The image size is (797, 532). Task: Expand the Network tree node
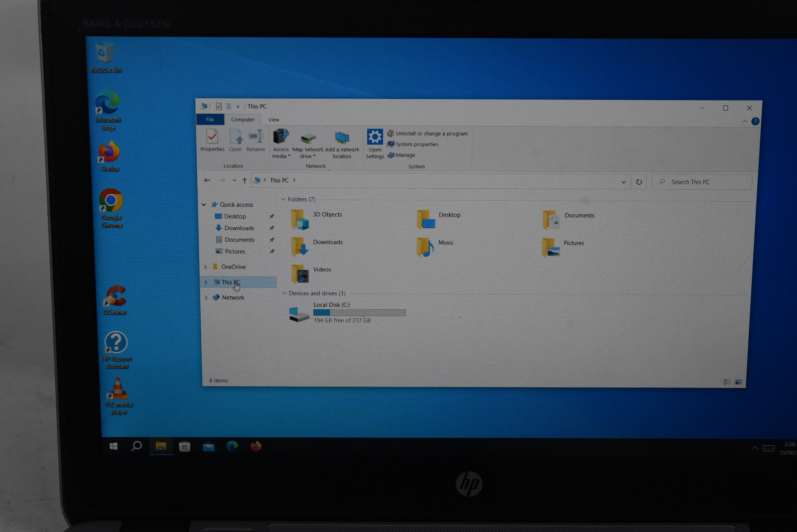(x=206, y=298)
